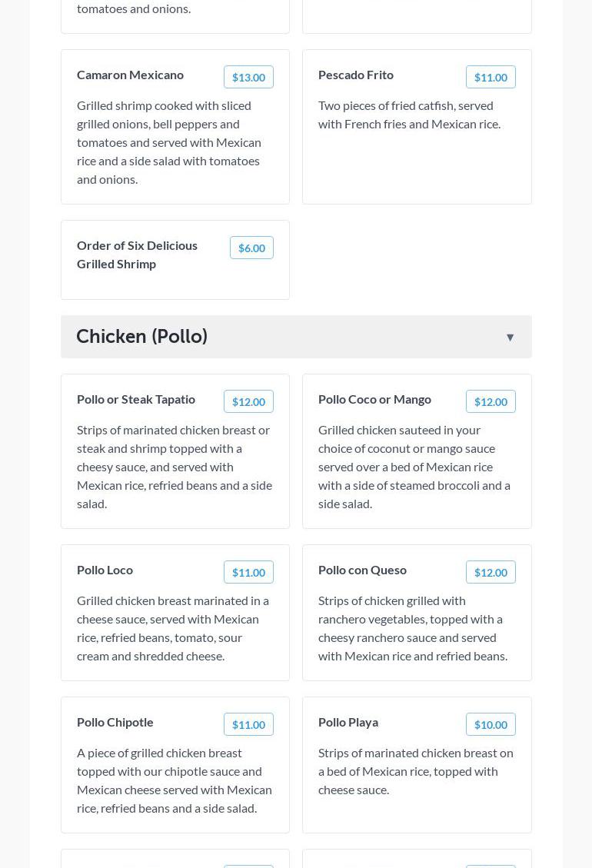The height and width of the screenshot is (868, 592).
Task: Select the Pollo Coco or Mango $12.00 price
Action: pyautogui.click(x=491, y=401)
